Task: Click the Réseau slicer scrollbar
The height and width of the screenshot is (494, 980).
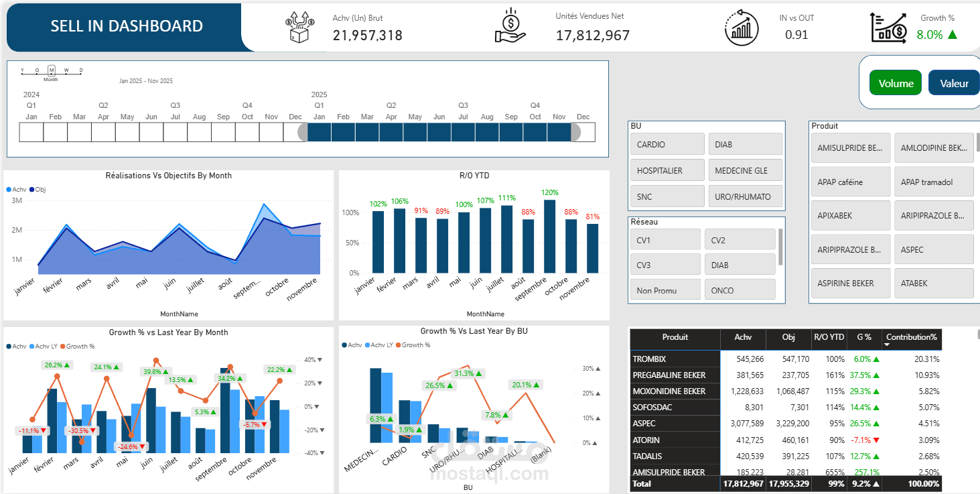Action: [779, 247]
